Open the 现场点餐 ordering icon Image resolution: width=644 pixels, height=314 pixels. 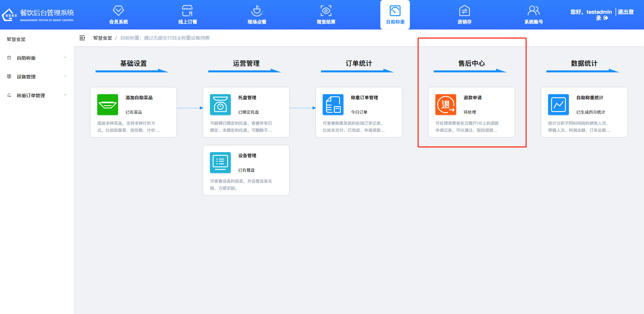click(x=257, y=11)
